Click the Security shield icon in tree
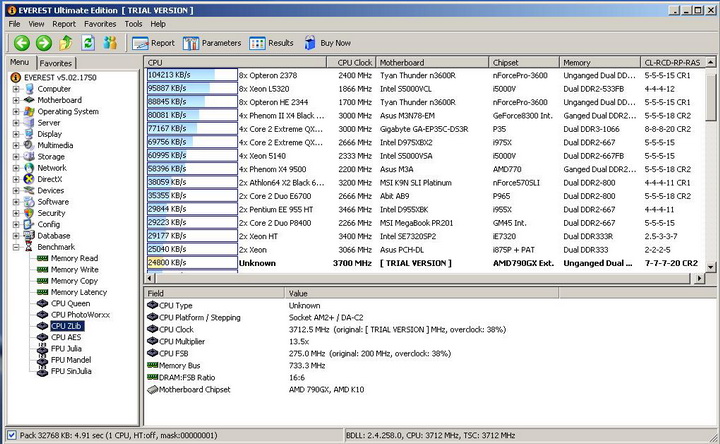The height and width of the screenshot is (444, 720). (29, 213)
